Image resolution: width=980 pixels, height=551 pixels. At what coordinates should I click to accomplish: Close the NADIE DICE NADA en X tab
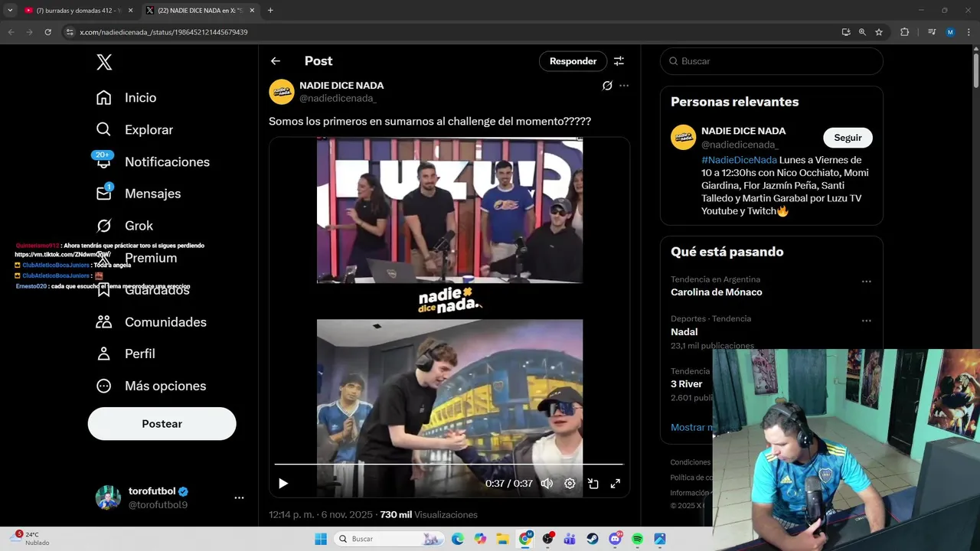pyautogui.click(x=252, y=11)
